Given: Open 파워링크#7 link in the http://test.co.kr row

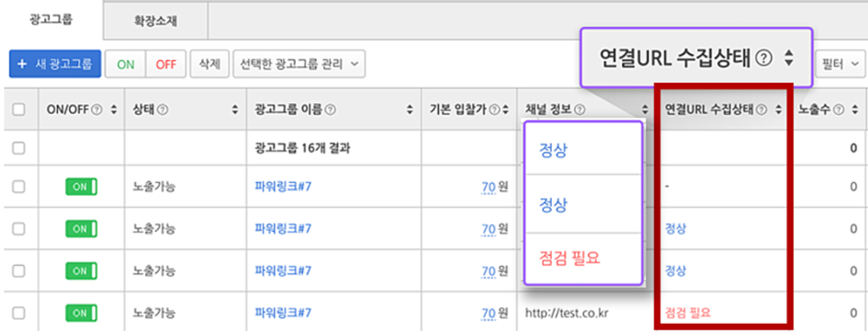Looking at the screenshot, I should pyautogui.click(x=283, y=314).
